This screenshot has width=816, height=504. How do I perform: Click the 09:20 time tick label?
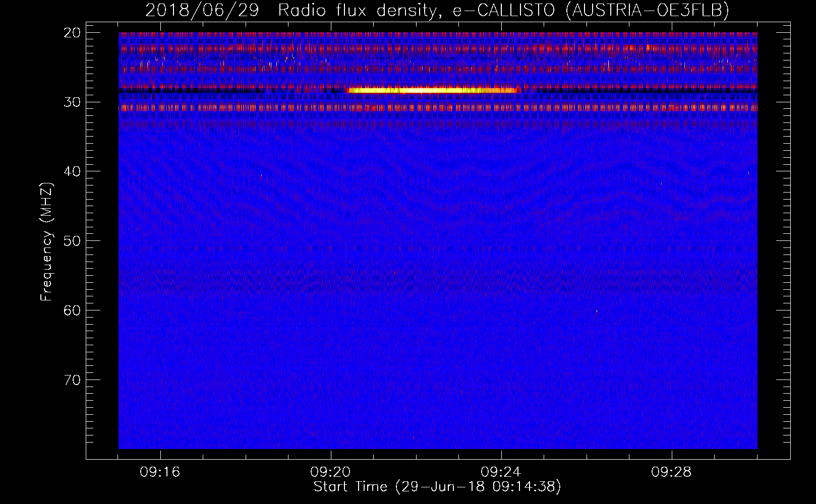331,472
